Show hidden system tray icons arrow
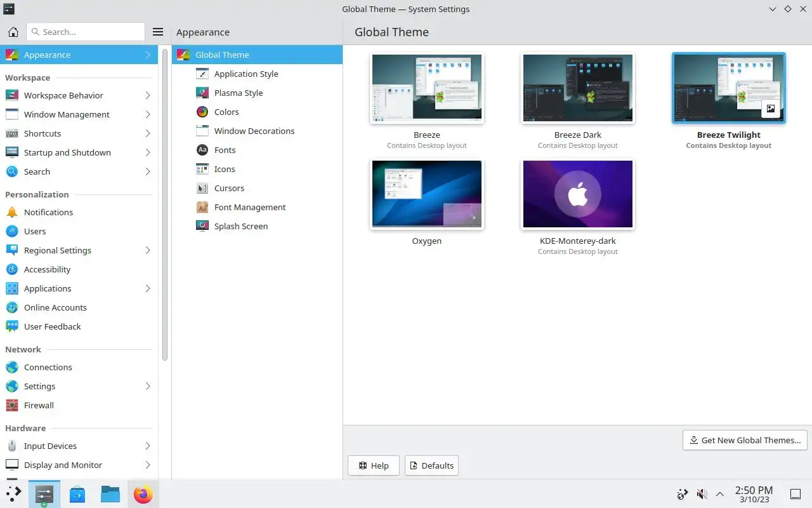 720,494
